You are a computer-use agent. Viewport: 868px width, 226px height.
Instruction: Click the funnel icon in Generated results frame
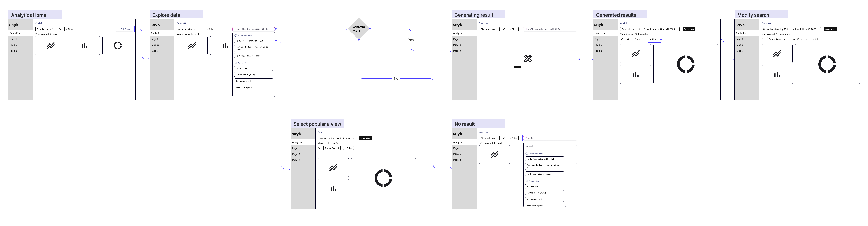pos(622,39)
